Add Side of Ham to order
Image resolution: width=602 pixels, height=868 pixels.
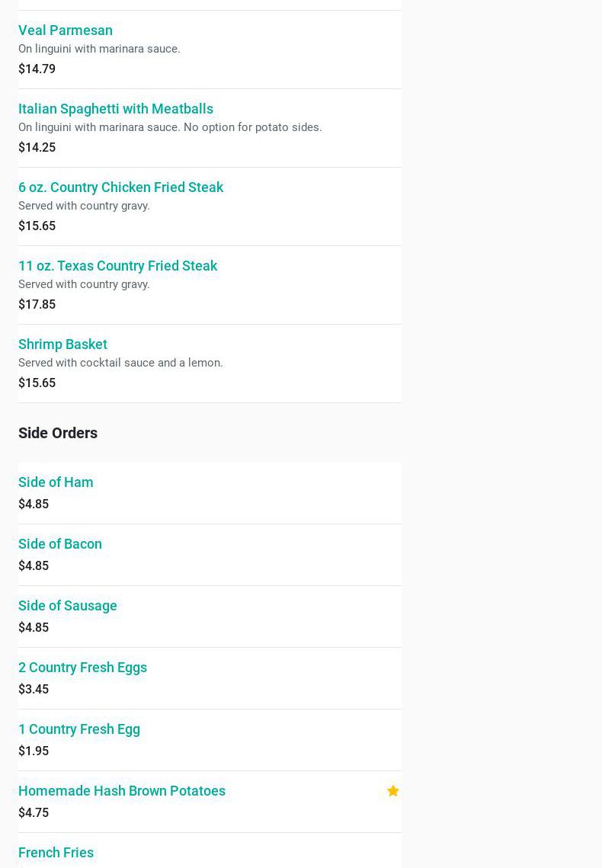pyautogui.click(x=56, y=482)
